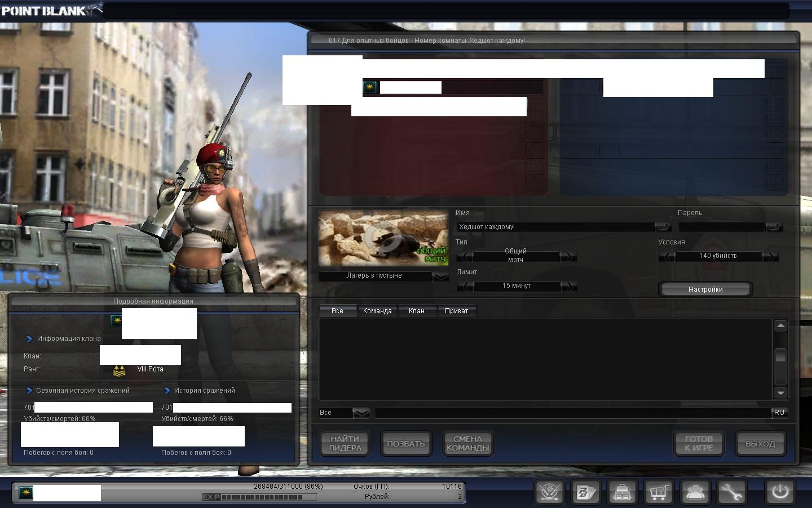Confirm room name with enter icon
This screenshot has height=508, width=812.
coord(663,227)
